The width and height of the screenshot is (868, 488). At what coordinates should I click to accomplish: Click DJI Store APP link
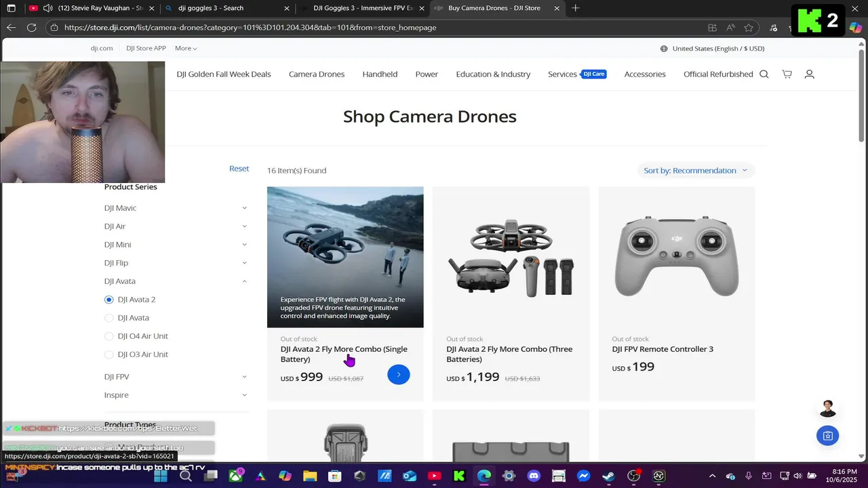click(146, 48)
